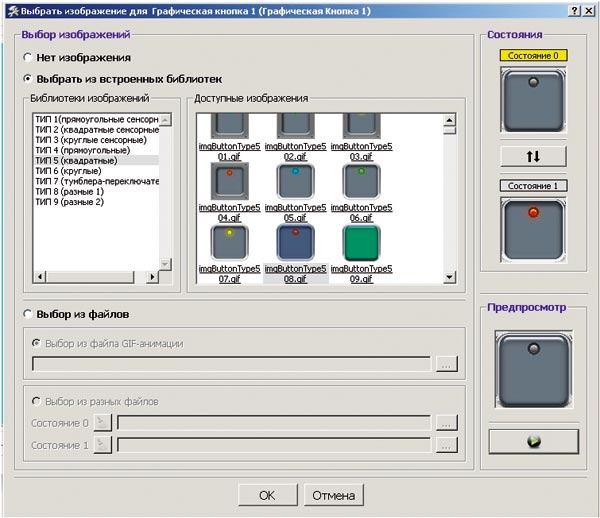Image resolution: width=600 pixels, height=518 pixels.
Task: Select library ТИП 5 (квадратные)
Action: tap(96, 161)
